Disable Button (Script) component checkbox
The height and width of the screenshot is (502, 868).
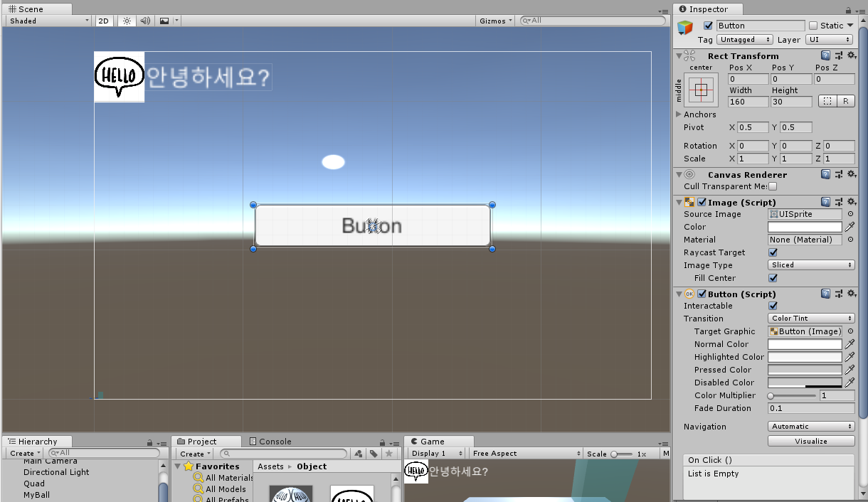(702, 294)
